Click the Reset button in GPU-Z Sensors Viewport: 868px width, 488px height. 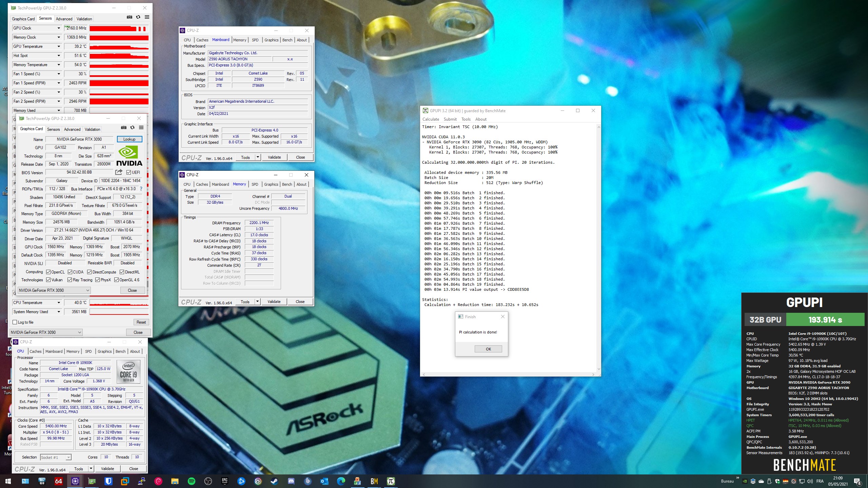(x=141, y=322)
